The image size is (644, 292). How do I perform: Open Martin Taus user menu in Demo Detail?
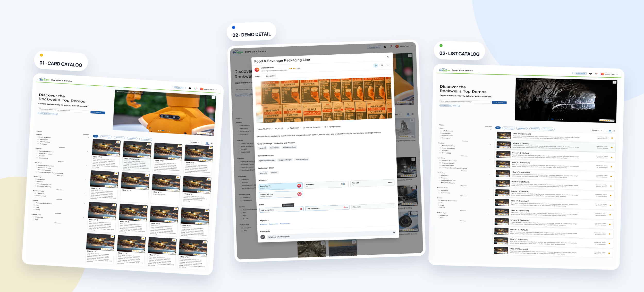coord(404,46)
